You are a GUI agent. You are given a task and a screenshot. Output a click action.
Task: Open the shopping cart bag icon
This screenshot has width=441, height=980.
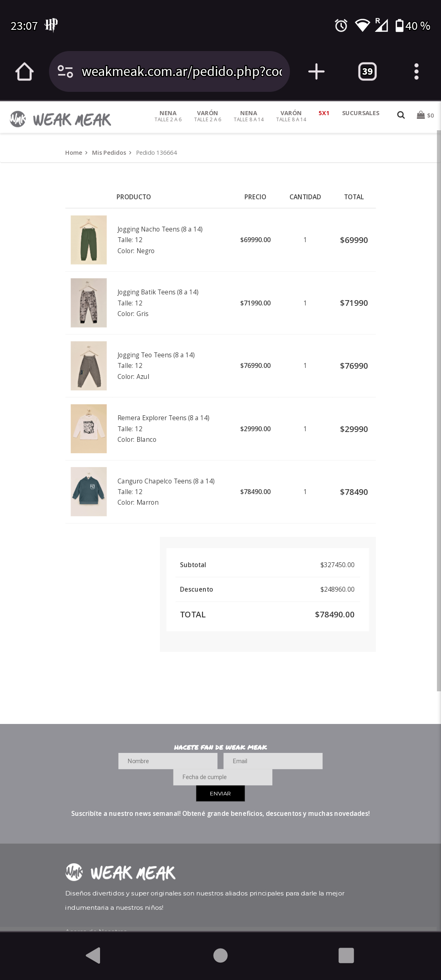pos(421,115)
